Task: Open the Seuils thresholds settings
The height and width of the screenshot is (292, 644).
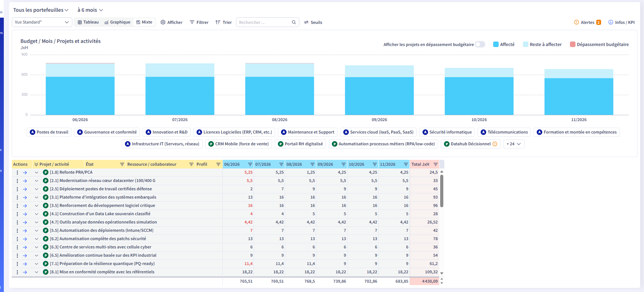Action: click(313, 22)
